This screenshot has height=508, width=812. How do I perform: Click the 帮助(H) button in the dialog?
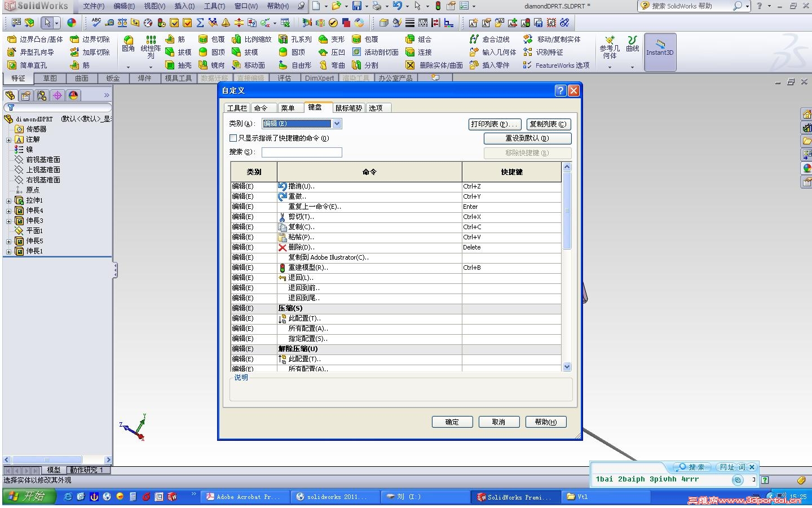tap(546, 422)
